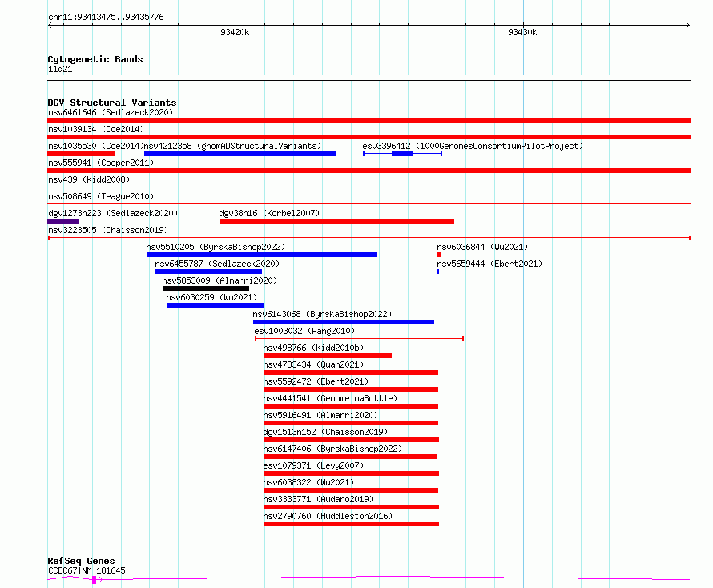Click nsv4733434 (Quan2021) label
Image resolution: width=713 pixels, height=588 pixels.
point(313,364)
